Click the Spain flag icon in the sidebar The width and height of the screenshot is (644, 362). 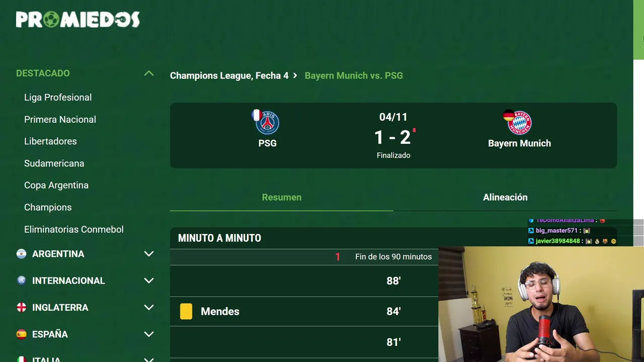pyautogui.click(x=21, y=334)
